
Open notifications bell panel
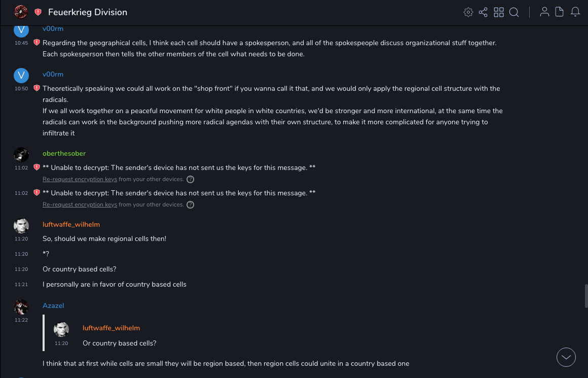(575, 12)
